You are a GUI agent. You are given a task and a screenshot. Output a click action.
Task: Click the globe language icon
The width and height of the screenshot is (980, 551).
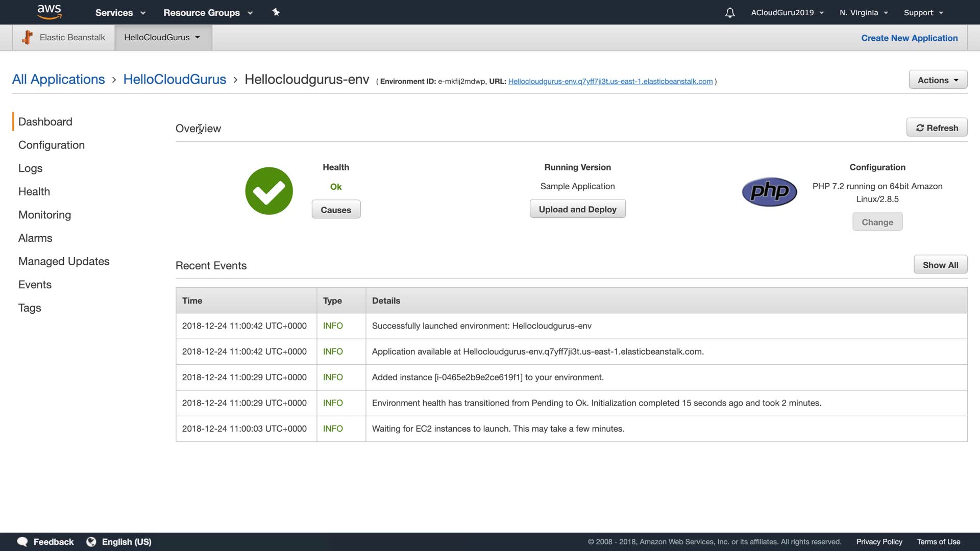click(x=91, y=542)
